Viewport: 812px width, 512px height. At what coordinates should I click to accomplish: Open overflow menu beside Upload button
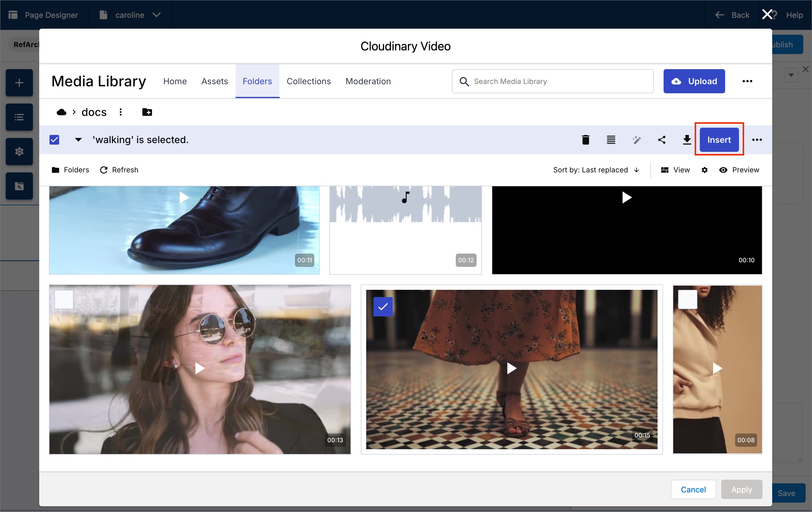[747, 81]
